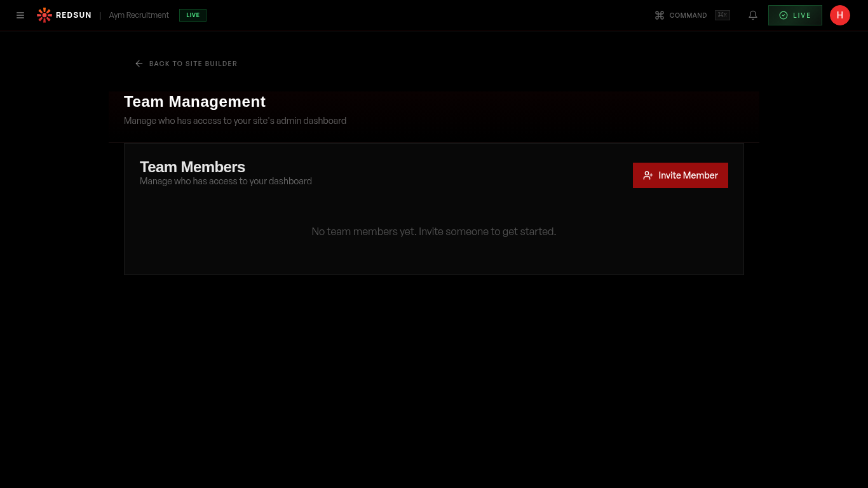Click the person-add icon on Invite Member
This screenshot has height=488, width=868.
click(x=648, y=175)
